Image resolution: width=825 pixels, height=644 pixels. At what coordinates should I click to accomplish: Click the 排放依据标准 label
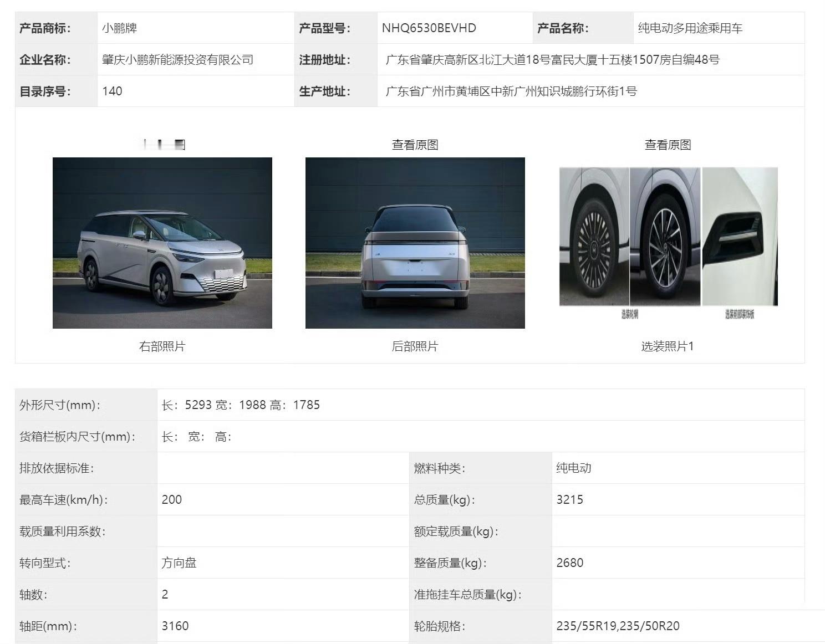coord(57,468)
